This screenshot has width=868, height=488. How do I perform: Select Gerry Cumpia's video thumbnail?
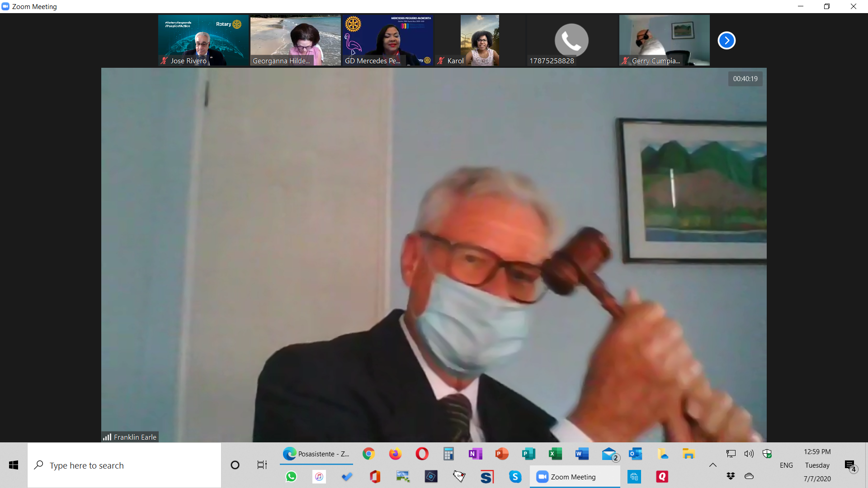(664, 40)
